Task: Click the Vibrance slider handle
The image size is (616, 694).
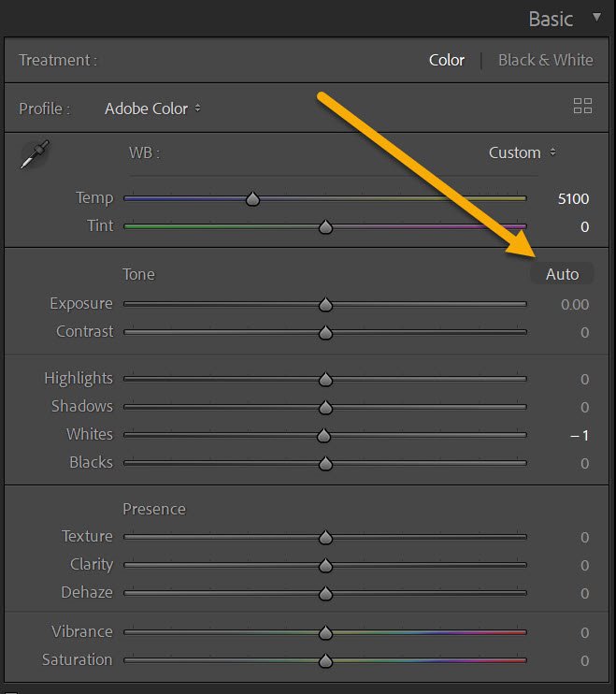Action: [325, 632]
